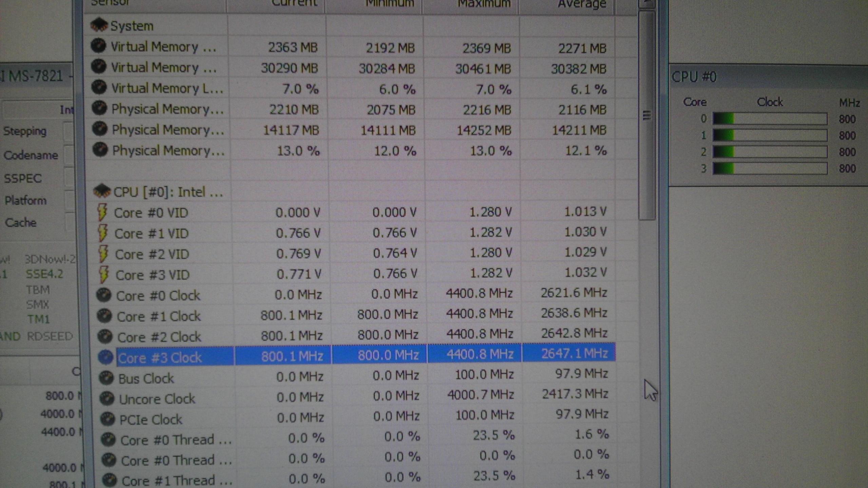Click Core 0 clock bar in CPU #0

click(769, 119)
